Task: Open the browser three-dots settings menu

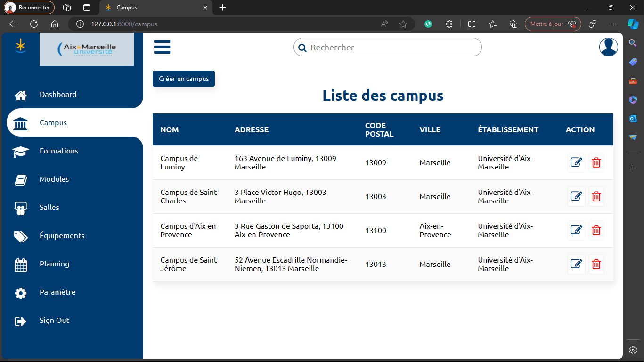Action: pos(613,24)
